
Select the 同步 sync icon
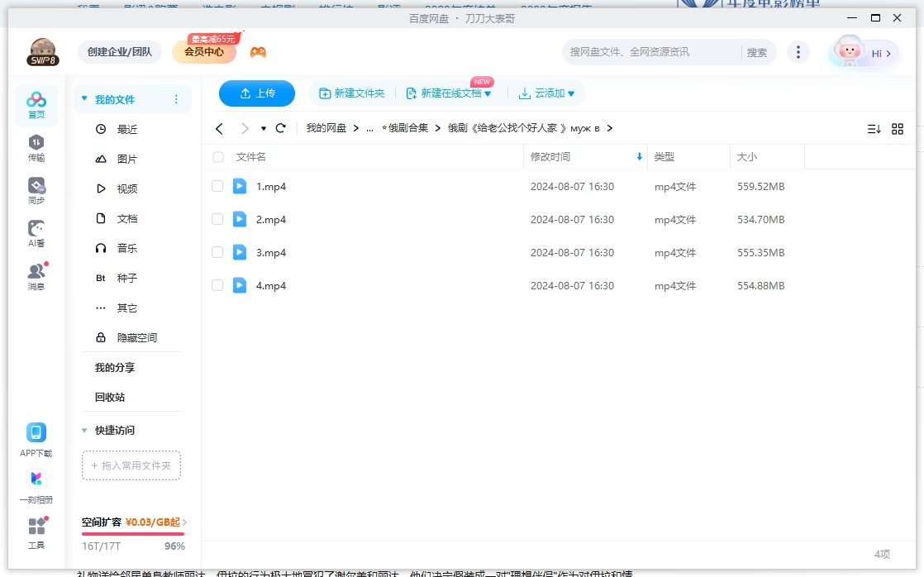pos(36,189)
